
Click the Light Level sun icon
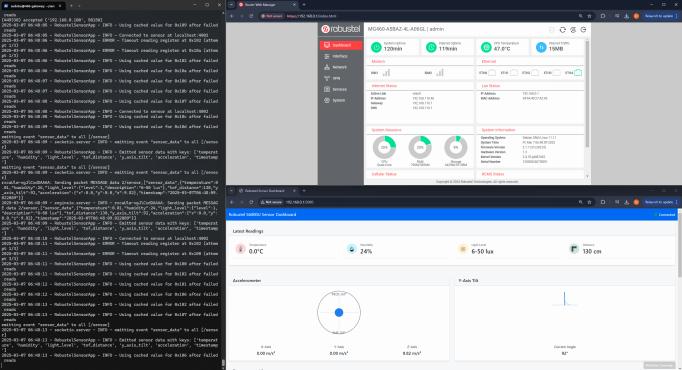tap(463, 249)
